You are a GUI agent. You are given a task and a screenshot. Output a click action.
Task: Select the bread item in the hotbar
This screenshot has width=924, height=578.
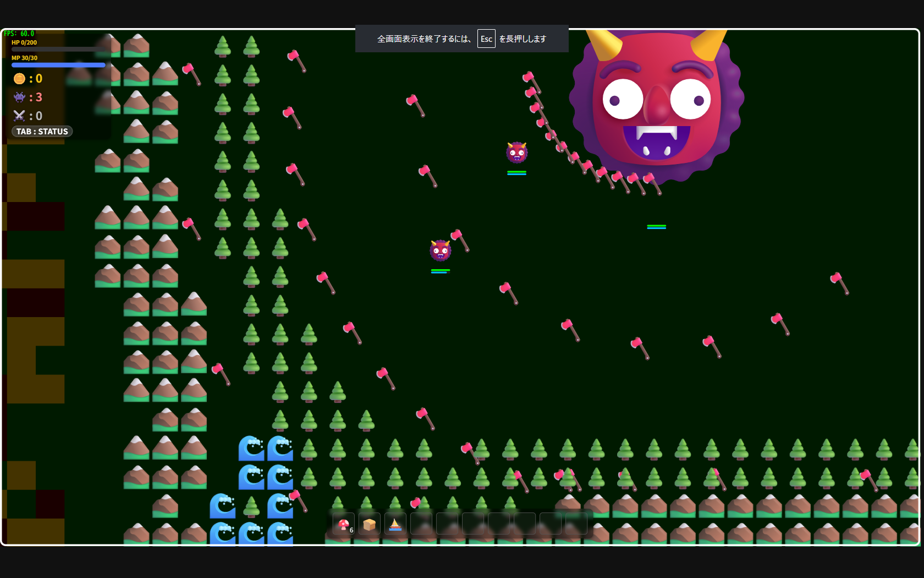370,524
